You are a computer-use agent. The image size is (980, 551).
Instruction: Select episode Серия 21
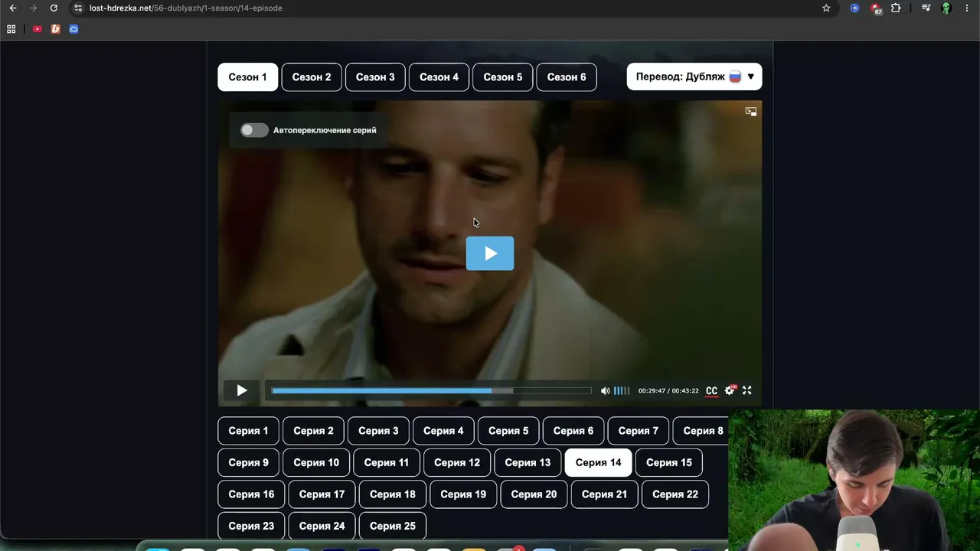point(604,494)
